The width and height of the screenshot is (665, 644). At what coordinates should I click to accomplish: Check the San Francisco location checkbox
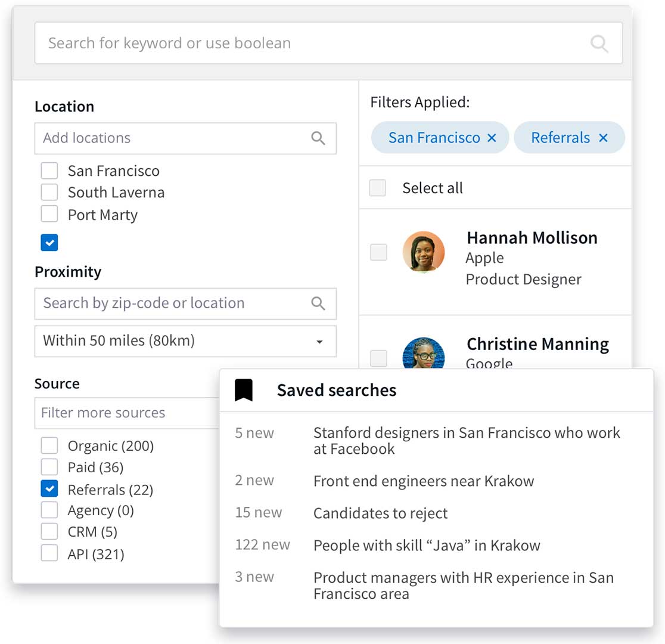click(x=49, y=171)
